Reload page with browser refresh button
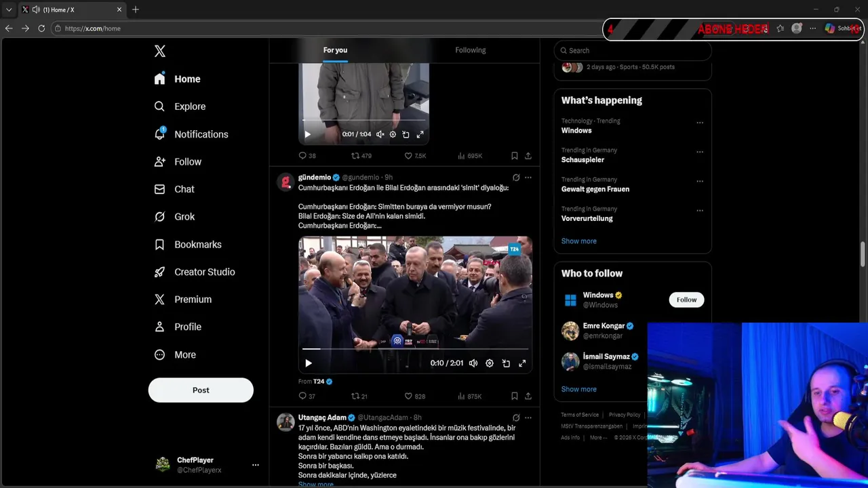The width and height of the screenshot is (868, 488). [41, 28]
